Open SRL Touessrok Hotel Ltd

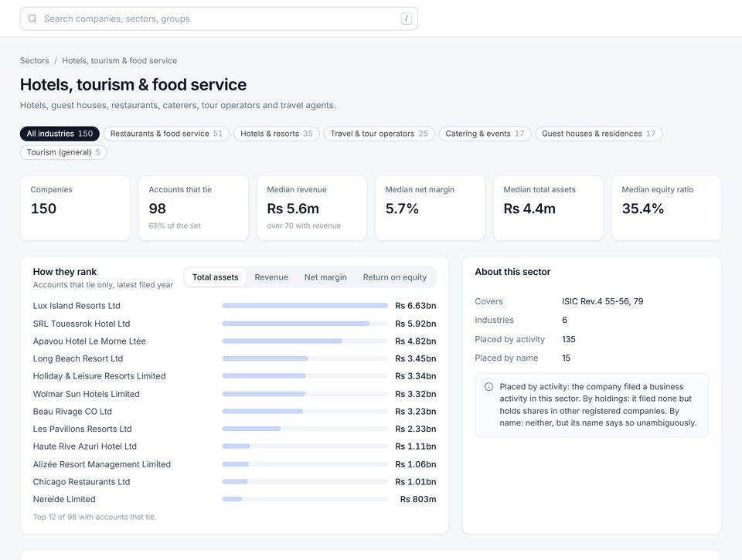(x=81, y=324)
